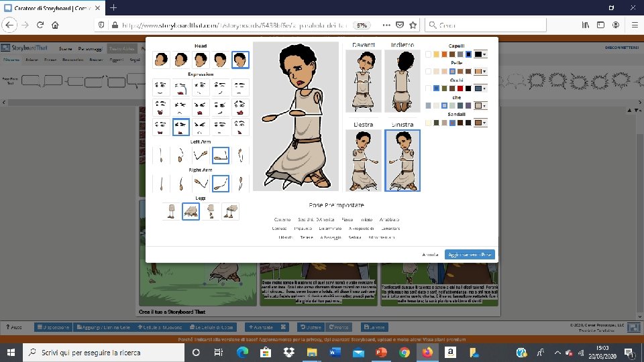Reset zoom via the 57% badge
Screen dimensions: 644x362
pyautogui.click(x=362, y=25)
